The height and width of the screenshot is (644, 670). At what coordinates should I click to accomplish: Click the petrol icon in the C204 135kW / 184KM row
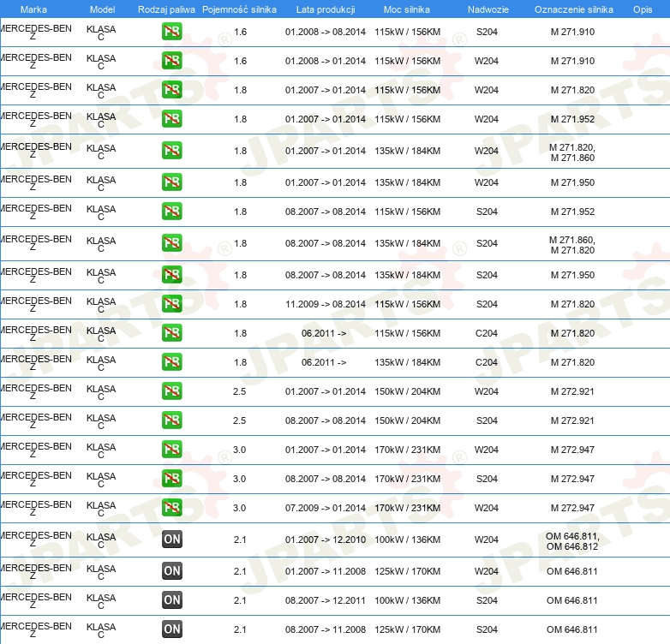(171, 361)
